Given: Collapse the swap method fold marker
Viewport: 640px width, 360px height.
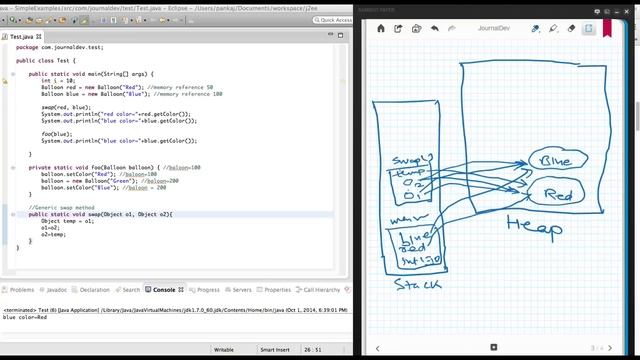Looking at the screenshot, I should click(x=13, y=214).
